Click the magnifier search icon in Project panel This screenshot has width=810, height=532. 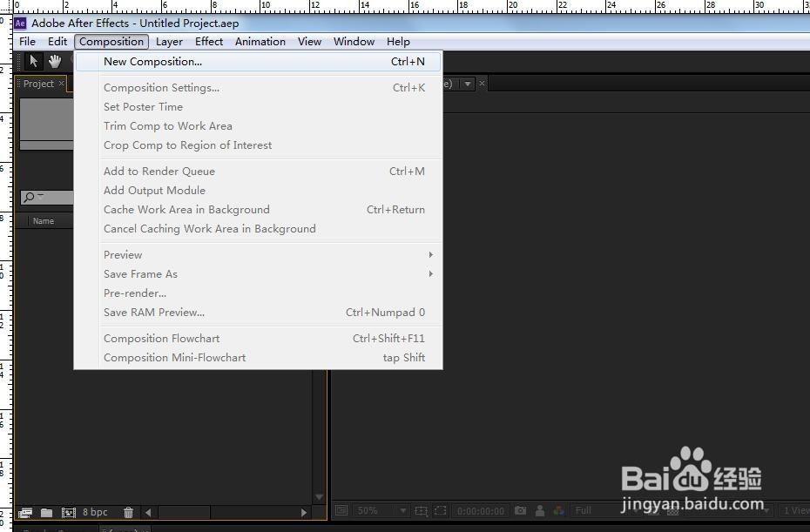point(30,197)
